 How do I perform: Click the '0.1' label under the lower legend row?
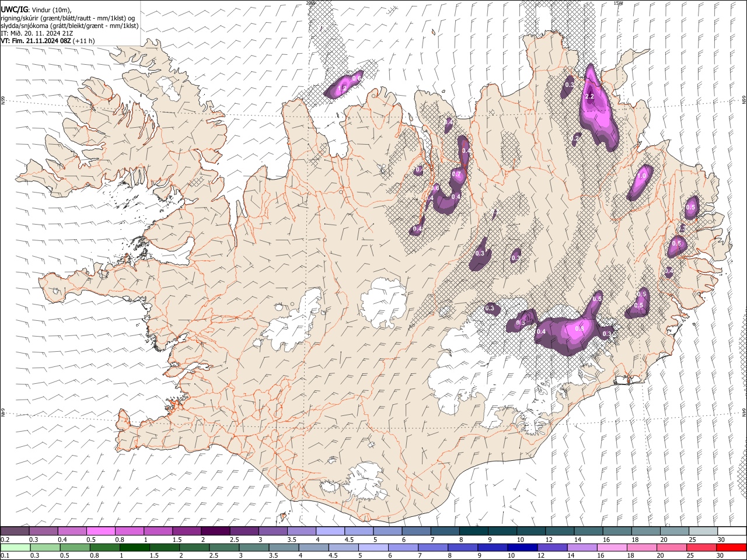tap(5, 555)
